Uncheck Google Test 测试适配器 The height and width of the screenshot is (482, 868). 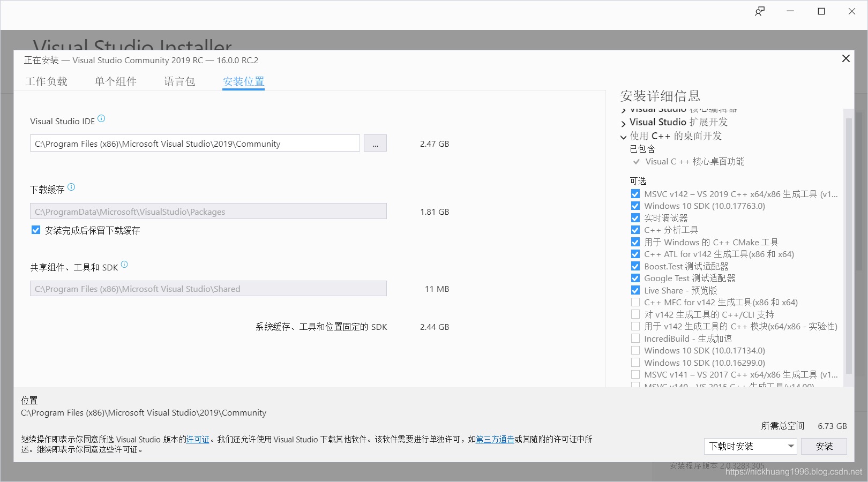click(x=635, y=278)
